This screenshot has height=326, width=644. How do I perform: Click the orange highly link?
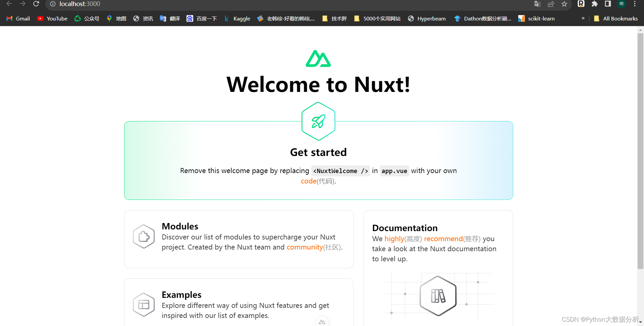(394, 239)
